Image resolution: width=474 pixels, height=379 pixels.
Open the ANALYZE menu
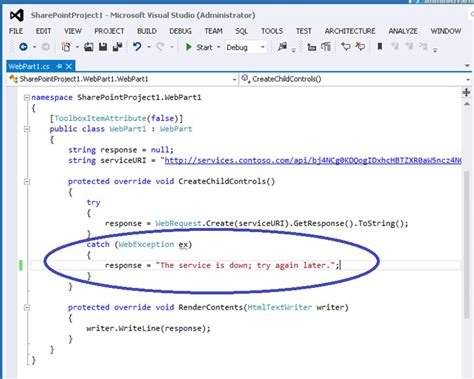[x=403, y=31]
